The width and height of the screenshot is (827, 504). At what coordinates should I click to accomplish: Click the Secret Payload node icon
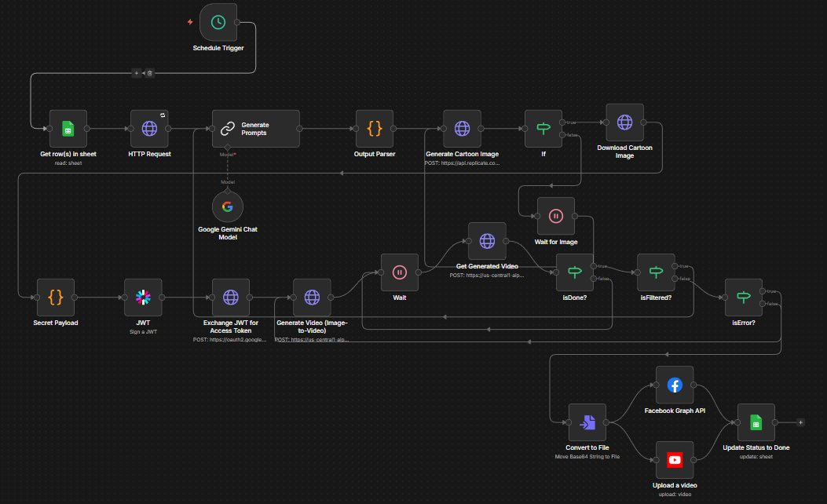coord(56,297)
